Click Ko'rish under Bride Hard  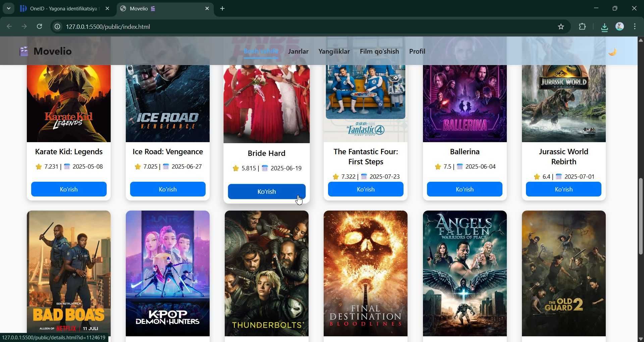(x=267, y=191)
